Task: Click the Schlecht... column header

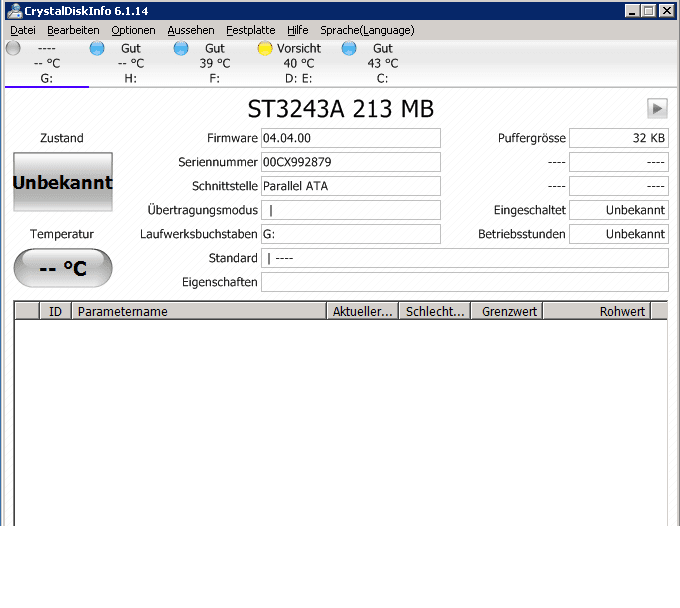Action: click(x=435, y=311)
